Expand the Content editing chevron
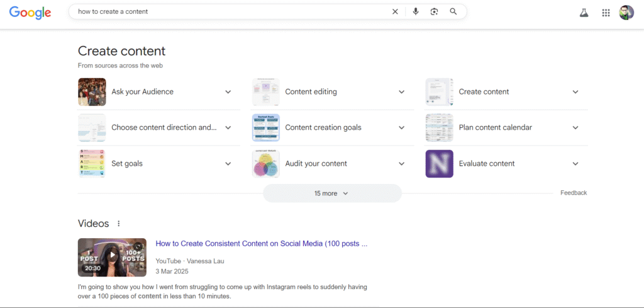 click(402, 92)
